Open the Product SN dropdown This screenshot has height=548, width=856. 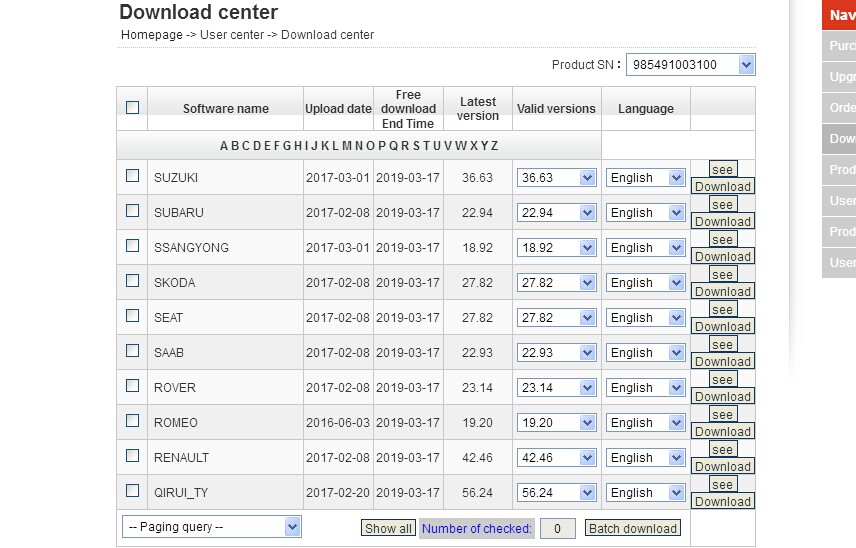click(x=691, y=65)
